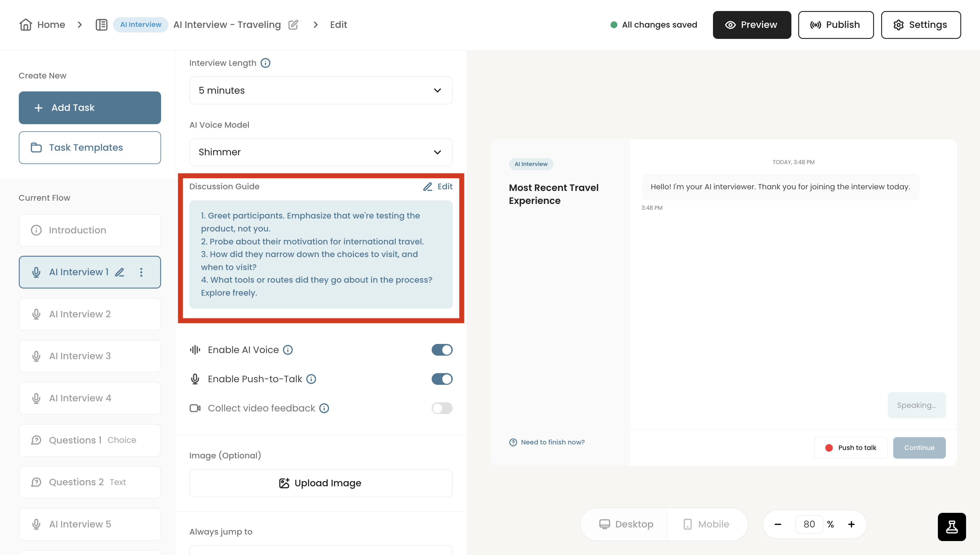Select AI Interview 5 in flow

(90, 525)
